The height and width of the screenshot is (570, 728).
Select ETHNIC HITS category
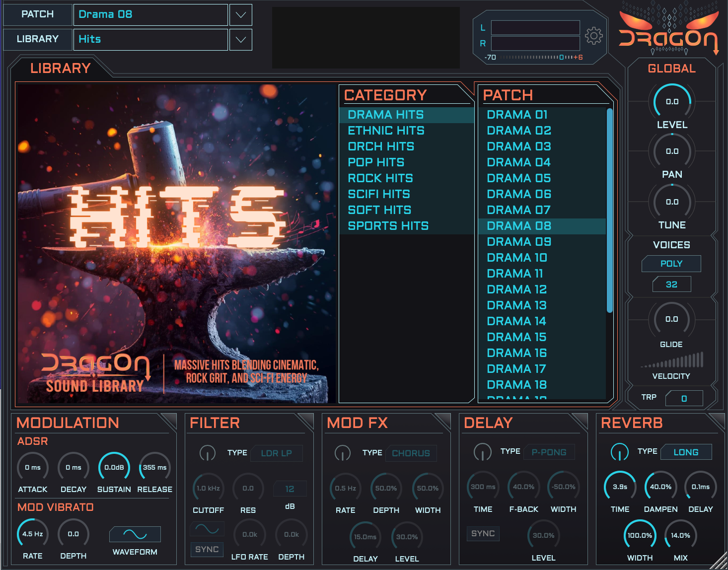(x=406, y=131)
